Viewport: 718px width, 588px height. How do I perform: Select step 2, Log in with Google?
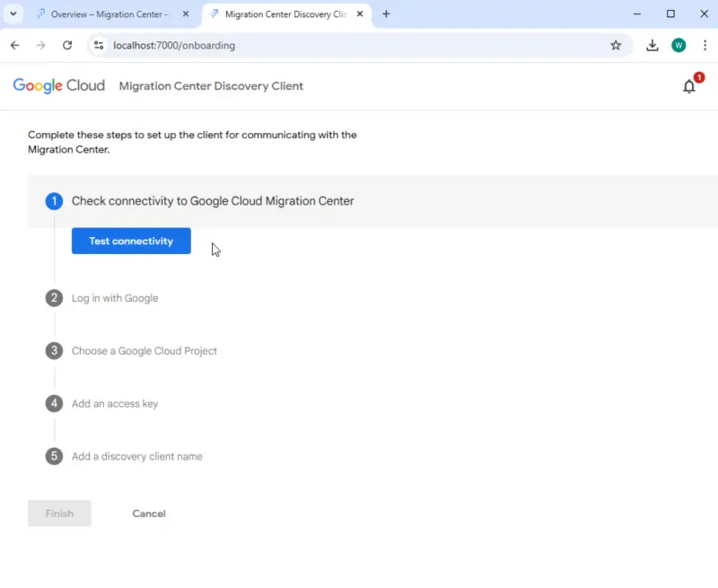pyautogui.click(x=115, y=297)
